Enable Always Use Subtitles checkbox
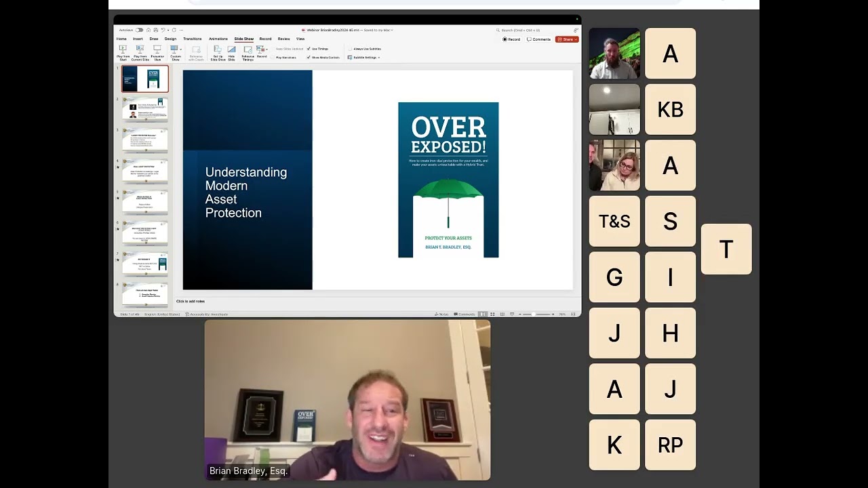The width and height of the screenshot is (868, 488). pyautogui.click(x=350, y=49)
